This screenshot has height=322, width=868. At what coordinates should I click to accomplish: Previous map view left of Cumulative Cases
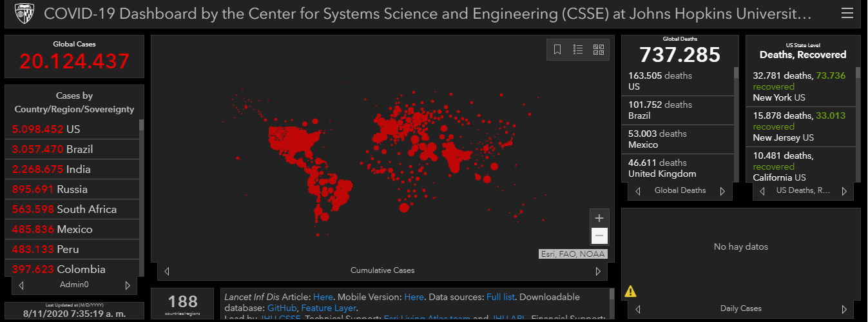tap(167, 271)
